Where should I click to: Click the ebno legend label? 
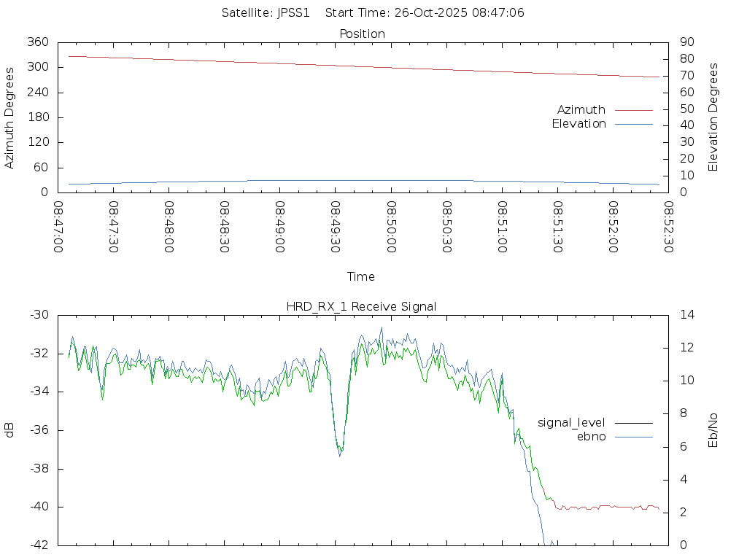[x=591, y=436]
